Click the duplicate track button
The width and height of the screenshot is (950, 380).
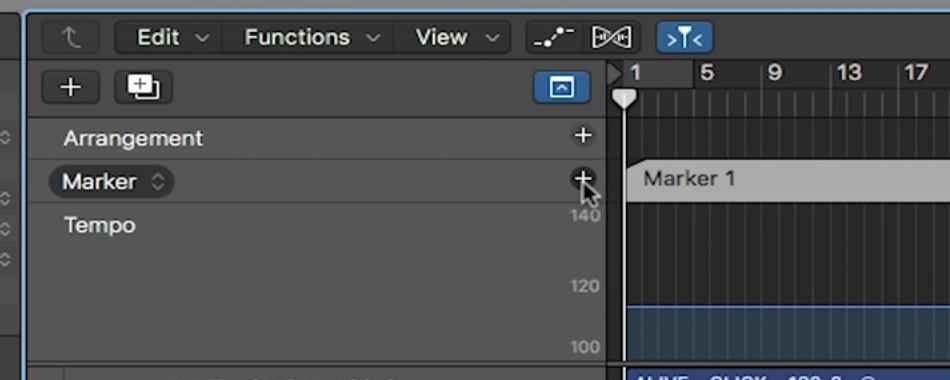point(144,87)
